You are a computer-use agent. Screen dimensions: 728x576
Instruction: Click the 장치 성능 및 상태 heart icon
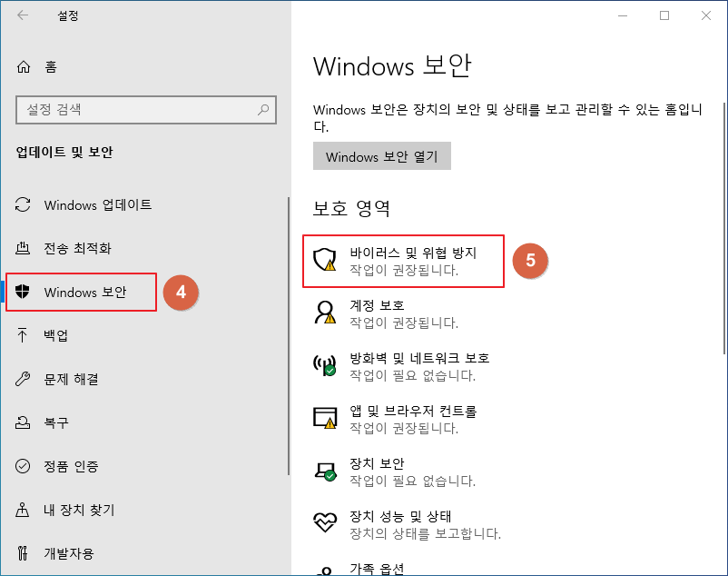325,522
